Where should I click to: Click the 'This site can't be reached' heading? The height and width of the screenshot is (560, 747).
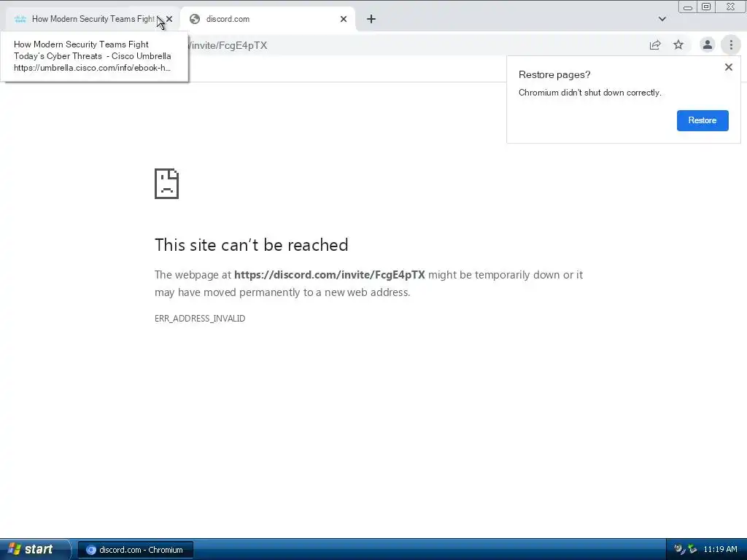point(252,245)
